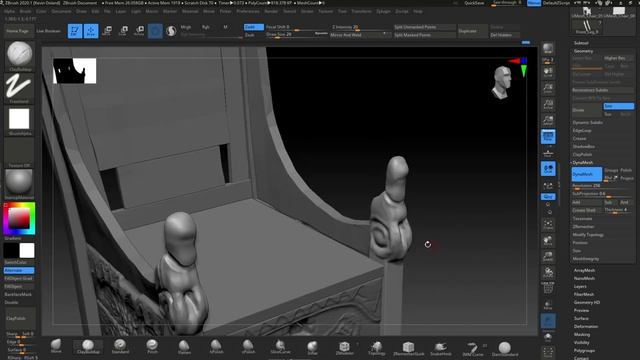This screenshot has height=360, width=640.
Task: Select the hPolish brush in bottom shelf
Action: pos(216,346)
